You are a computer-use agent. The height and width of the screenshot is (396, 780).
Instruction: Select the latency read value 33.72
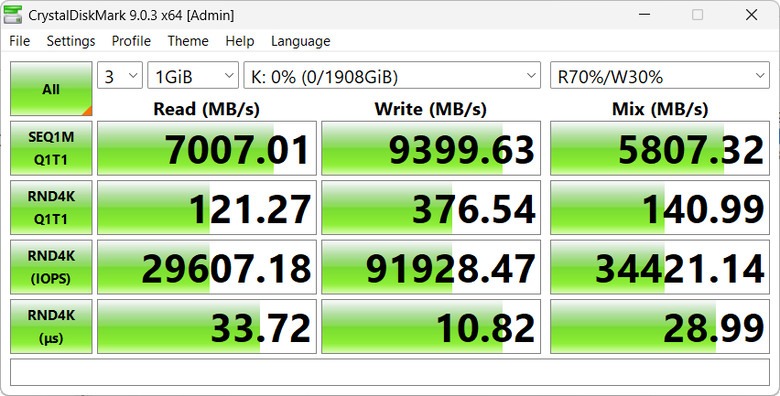coord(207,326)
